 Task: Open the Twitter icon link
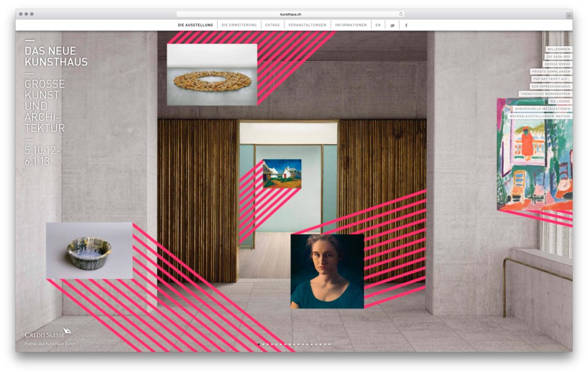tap(392, 25)
